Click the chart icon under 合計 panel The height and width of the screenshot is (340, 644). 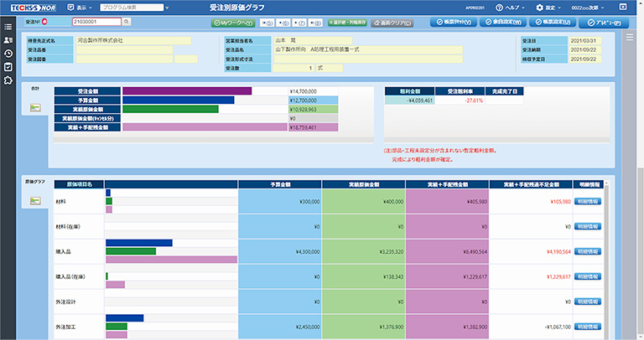pos(35,107)
